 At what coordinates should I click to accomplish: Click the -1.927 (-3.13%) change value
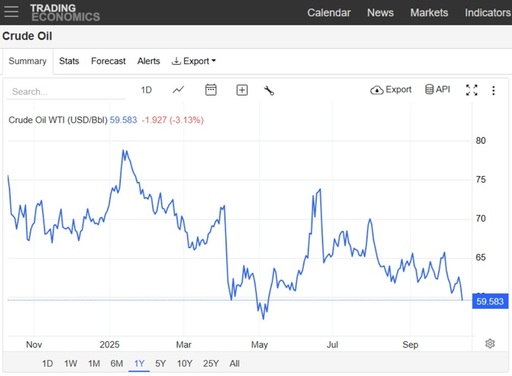173,120
